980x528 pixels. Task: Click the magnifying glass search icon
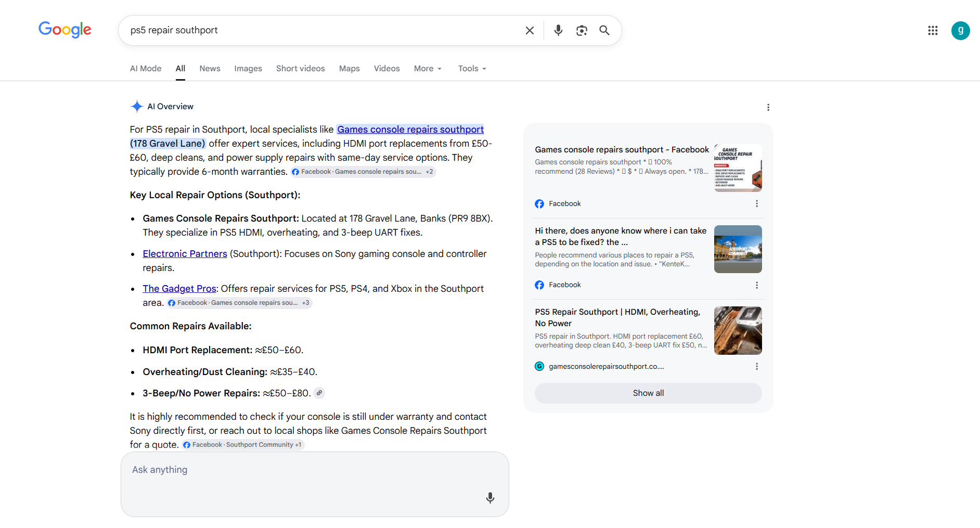604,30
